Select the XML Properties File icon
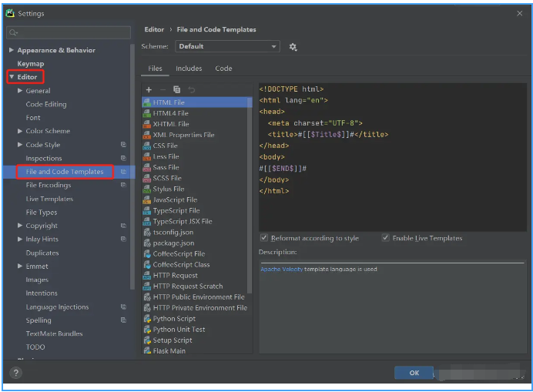533x392 pixels. [x=147, y=135]
